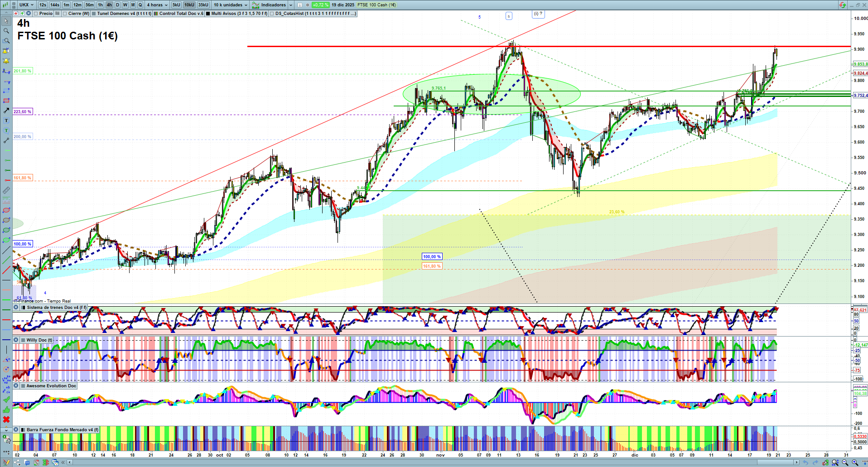Click the zoom in magnifier at bottom right
Viewport: 868px width, 467px height.
click(x=855, y=462)
